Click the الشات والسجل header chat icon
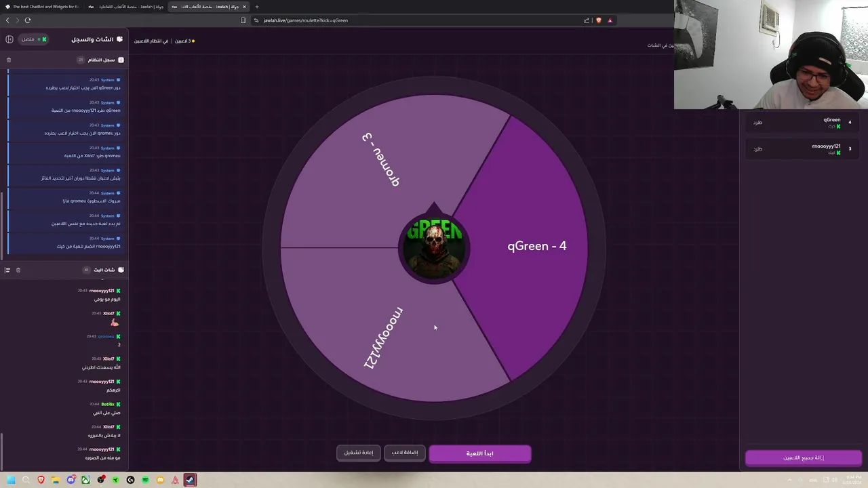This screenshot has width=868, height=488. tap(120, 39)
